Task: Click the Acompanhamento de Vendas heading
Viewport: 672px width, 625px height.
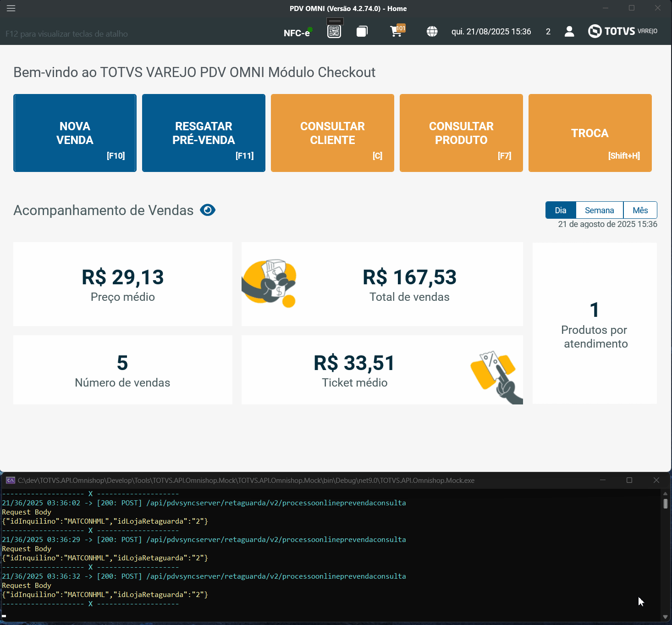Action: coord(104,210)
